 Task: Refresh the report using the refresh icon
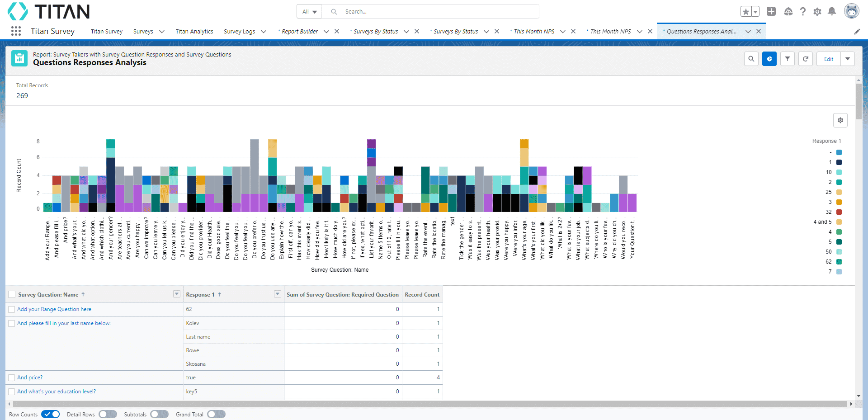(806, 59)
